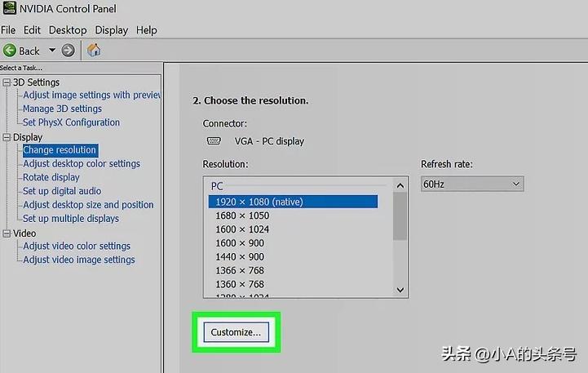Open Set up multiple displays
The width and height of the screenshot is (588, 373).
(71, 219)
